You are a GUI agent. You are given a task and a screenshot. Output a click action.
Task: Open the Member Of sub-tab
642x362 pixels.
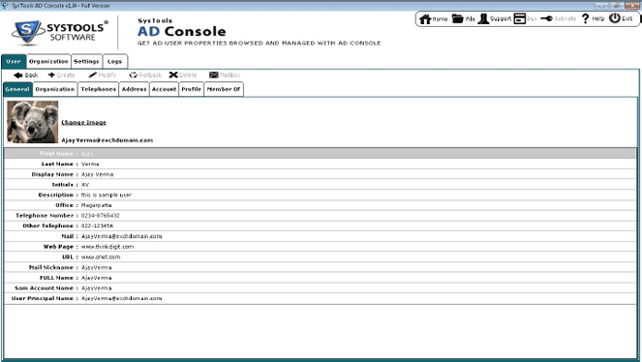(223, 89)
